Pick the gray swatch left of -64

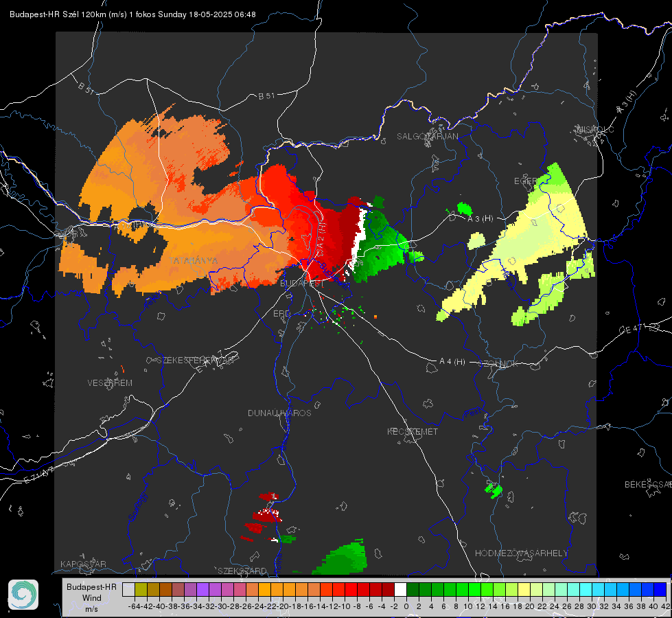[128, 589]
